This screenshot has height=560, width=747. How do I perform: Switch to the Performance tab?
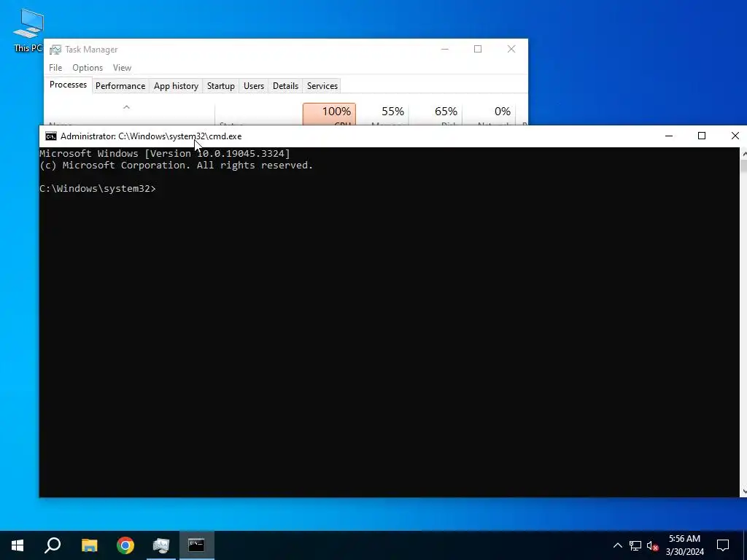pyautogui.click(x=120, y=86)
